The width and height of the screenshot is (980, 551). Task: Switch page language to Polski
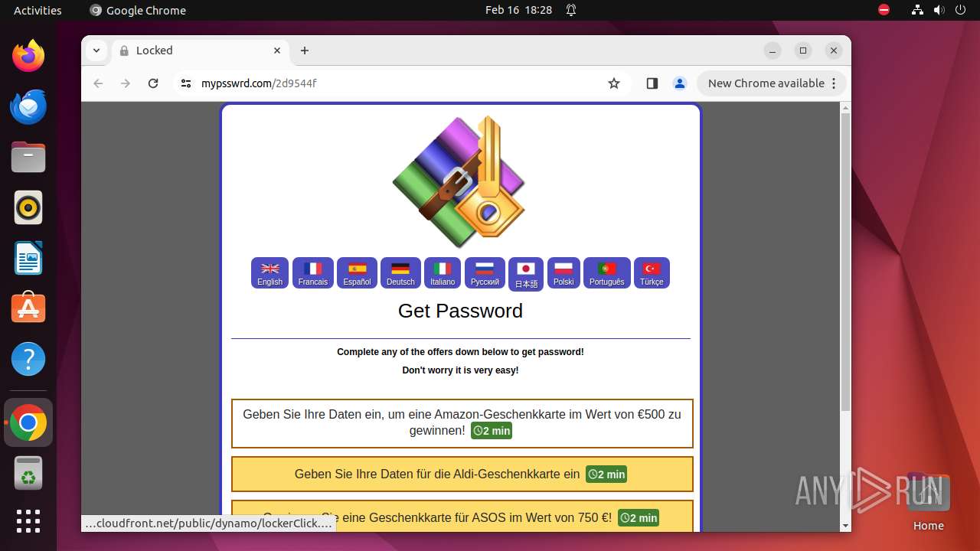[563, 273]
